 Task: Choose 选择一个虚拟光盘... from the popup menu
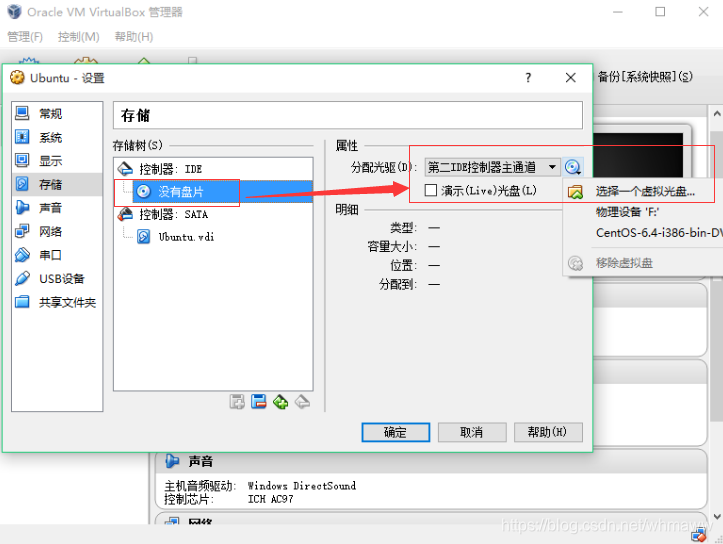click(643, 191)
